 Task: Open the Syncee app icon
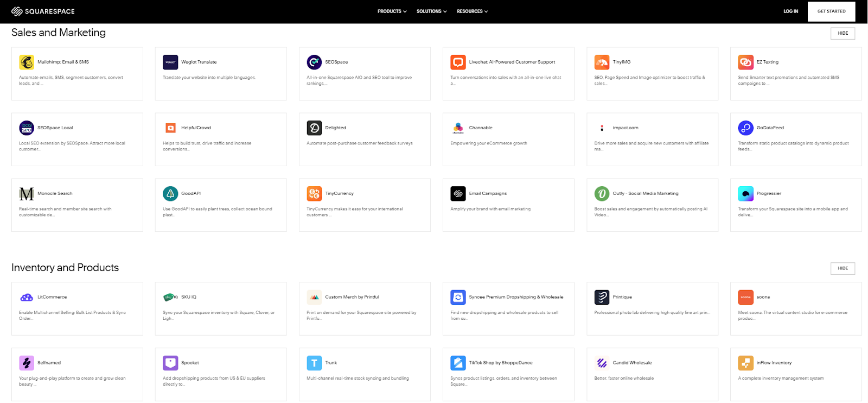coord(458,298)
